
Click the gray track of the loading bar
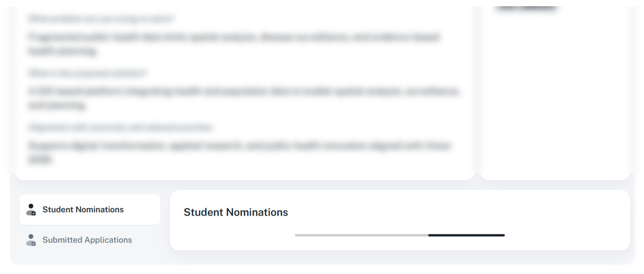(x=362, y=235)
